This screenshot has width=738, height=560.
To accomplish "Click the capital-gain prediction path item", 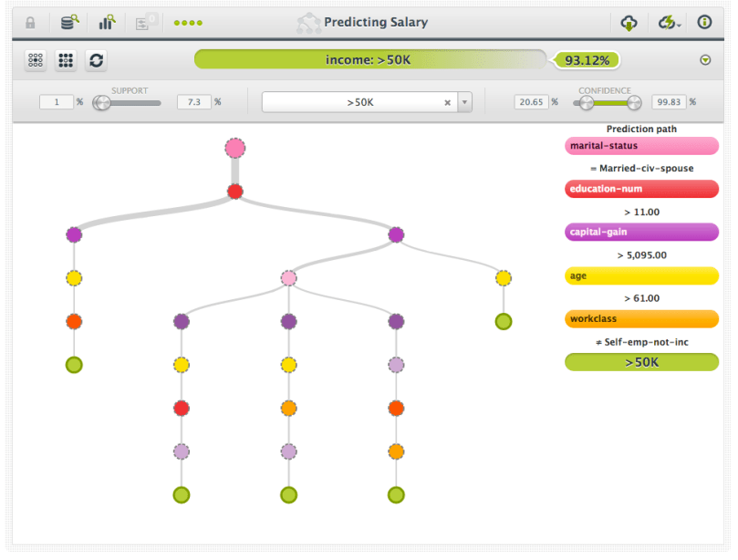I will tap(641, 232).
